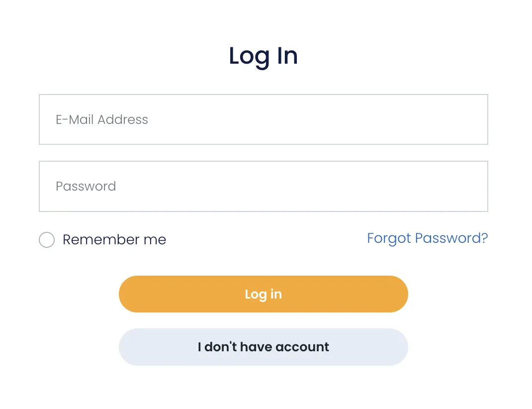
Task: Start password recovery via Forgot Password?
Action: pyautogui.click(x=427, y=238)
